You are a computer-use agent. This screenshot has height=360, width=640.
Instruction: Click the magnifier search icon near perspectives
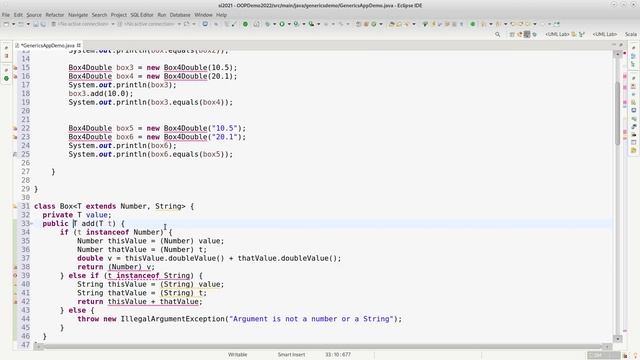[x=498, y=34]
